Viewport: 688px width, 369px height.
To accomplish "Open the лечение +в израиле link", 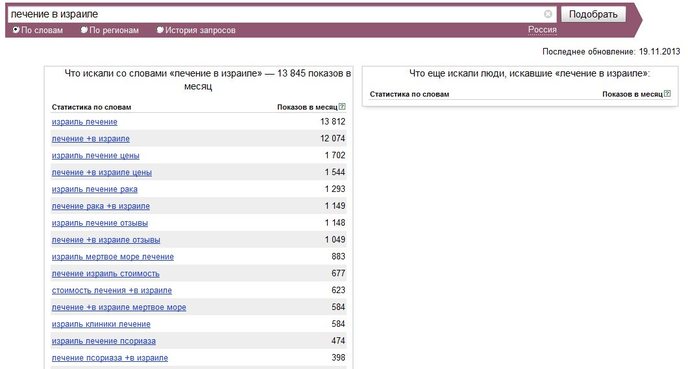I will (91, 139).
